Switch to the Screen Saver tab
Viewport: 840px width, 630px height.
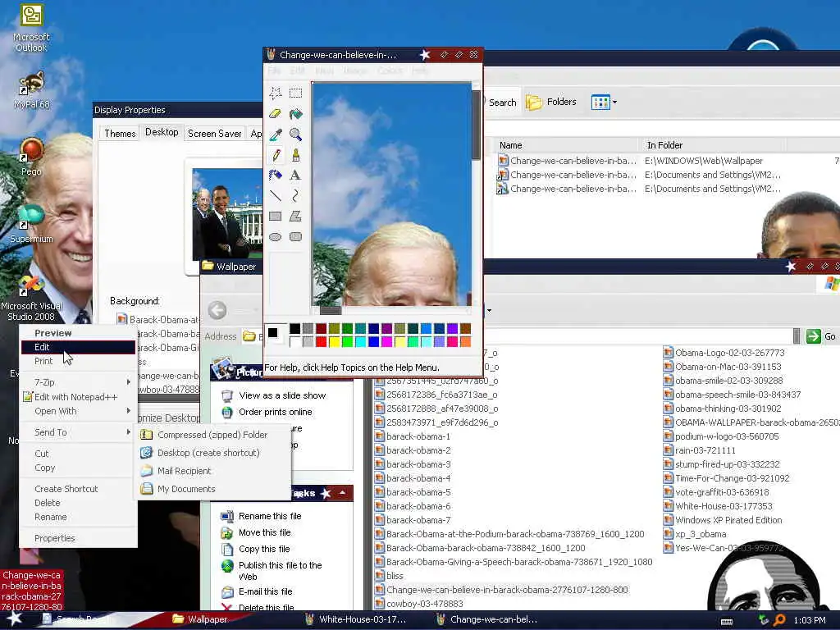pos(214,134)
